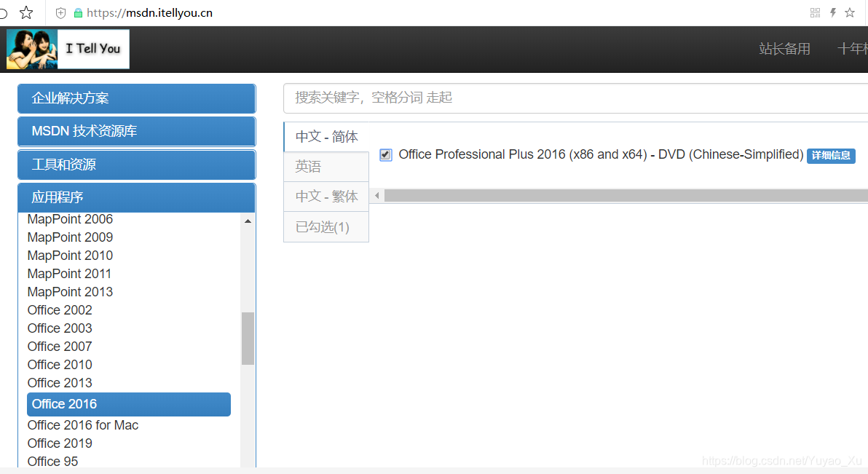Click the application list vertical scrollbar thumb
Image resolution: width=868 pixels, height=474 pixels.
click(x=248, y=339)
